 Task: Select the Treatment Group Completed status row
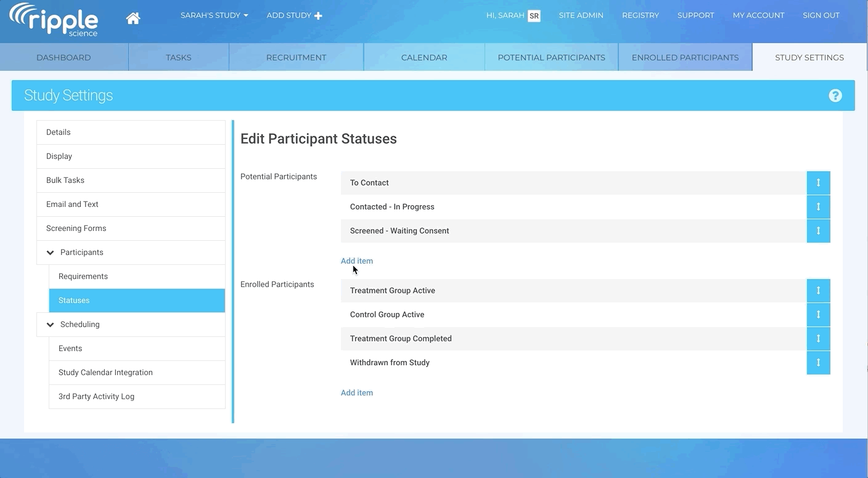[401, 339]
